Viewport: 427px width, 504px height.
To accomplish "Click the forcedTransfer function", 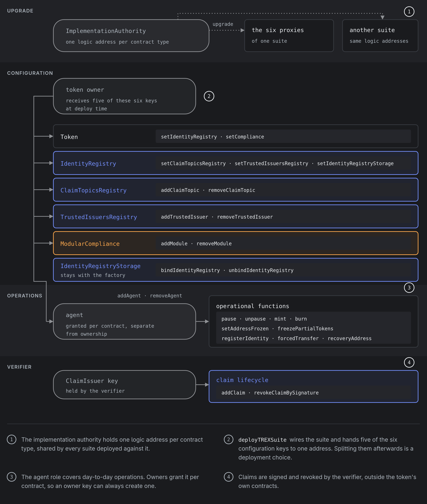I will coord(298,338).
